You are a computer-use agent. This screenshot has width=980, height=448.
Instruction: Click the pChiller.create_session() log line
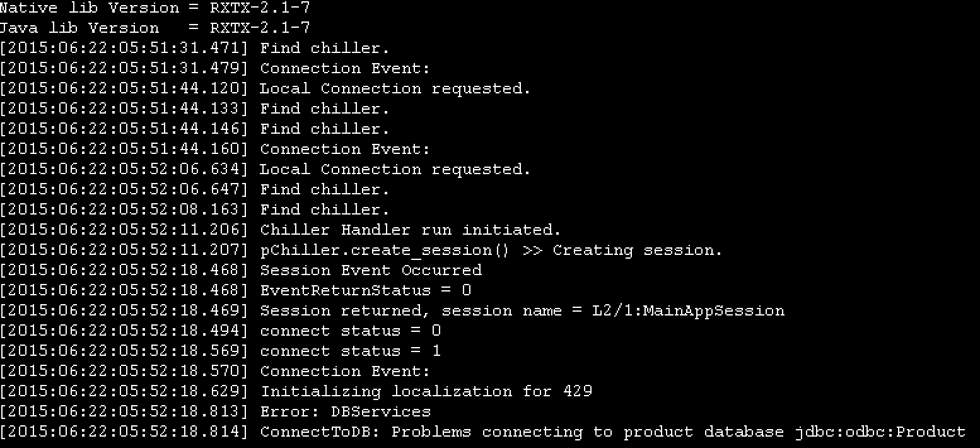point(361,251)
